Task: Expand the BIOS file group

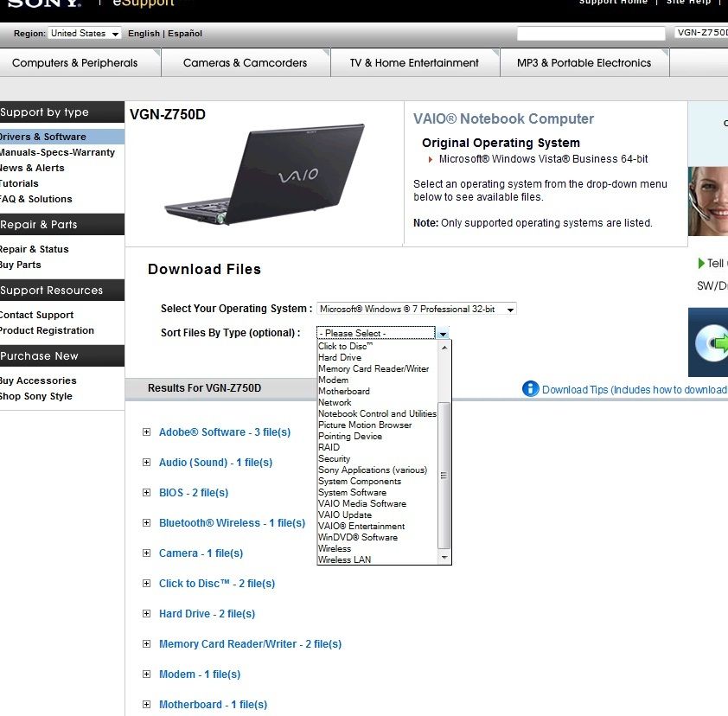Action: (x=146, y=492)
